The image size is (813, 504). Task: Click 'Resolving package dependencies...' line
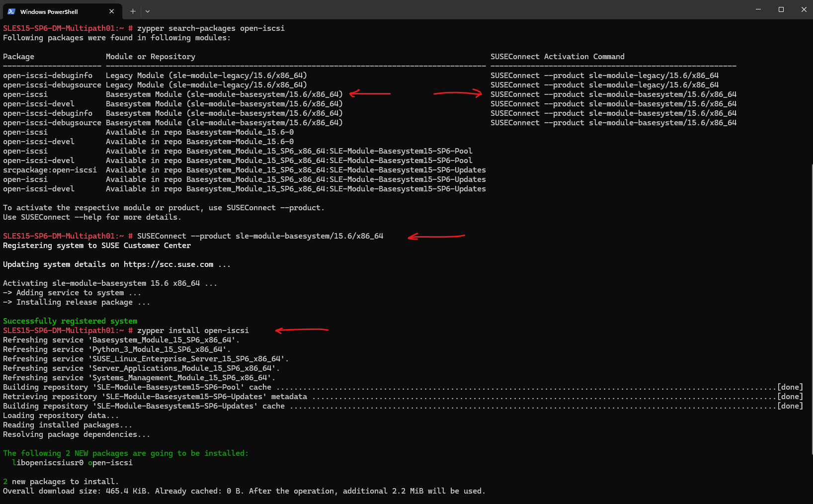pos(77,434)
